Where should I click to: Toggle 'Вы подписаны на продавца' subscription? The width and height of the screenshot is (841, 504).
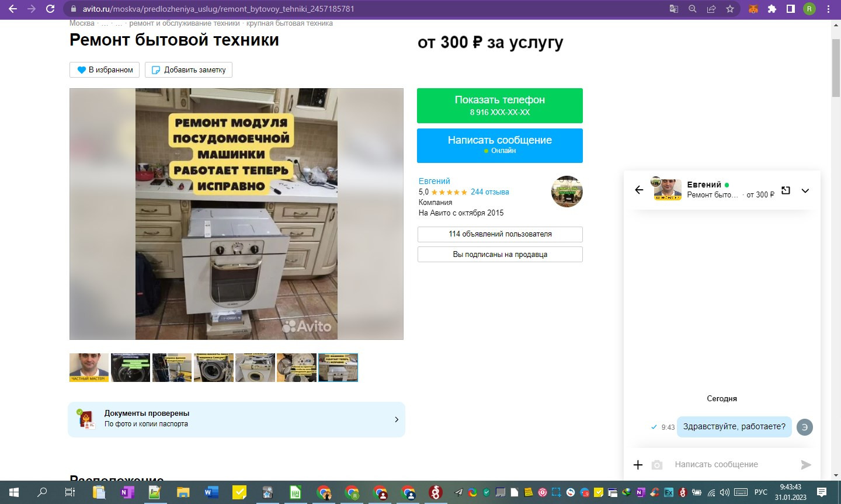[500, 255]
